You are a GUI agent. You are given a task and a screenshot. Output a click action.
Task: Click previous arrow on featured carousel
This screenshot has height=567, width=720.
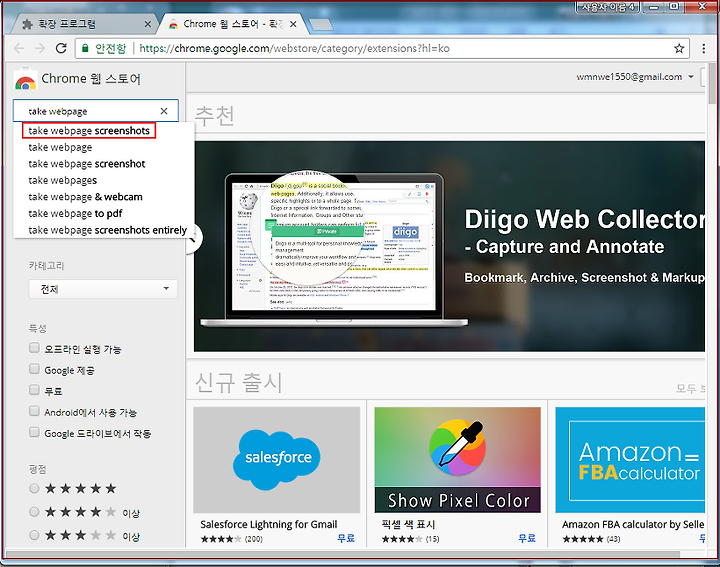(x=193, y=238)
